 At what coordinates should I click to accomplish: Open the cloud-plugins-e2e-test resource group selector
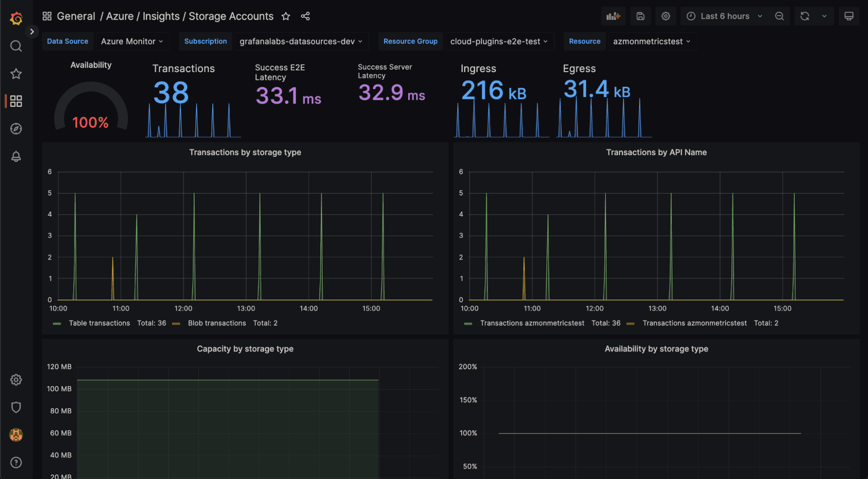(x=498, y=41)
